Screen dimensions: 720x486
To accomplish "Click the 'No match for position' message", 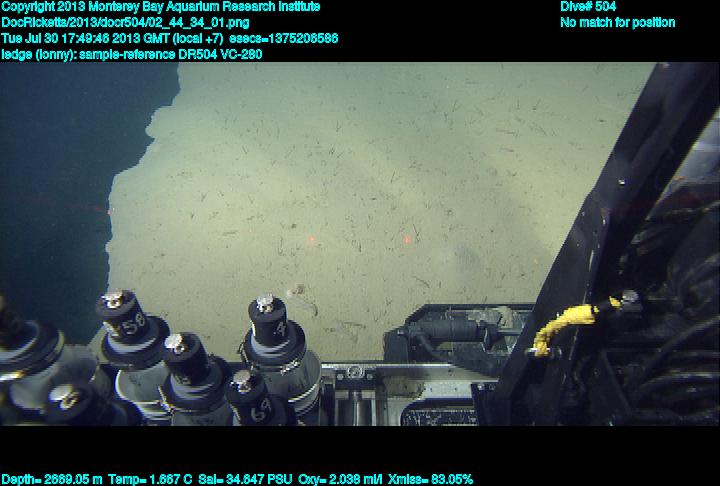I will [617, 23].
